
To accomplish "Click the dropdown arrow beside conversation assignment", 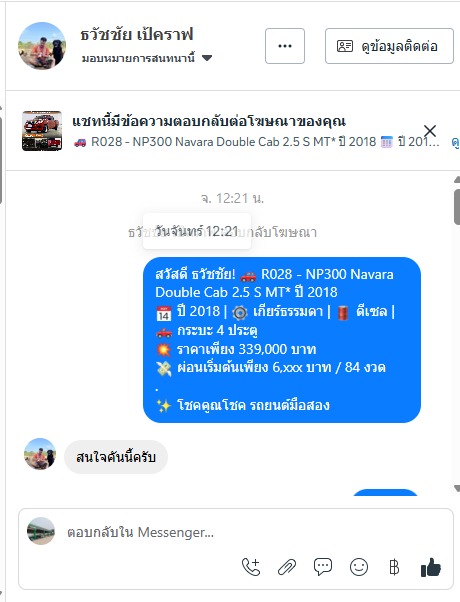I will click(207, 58).
